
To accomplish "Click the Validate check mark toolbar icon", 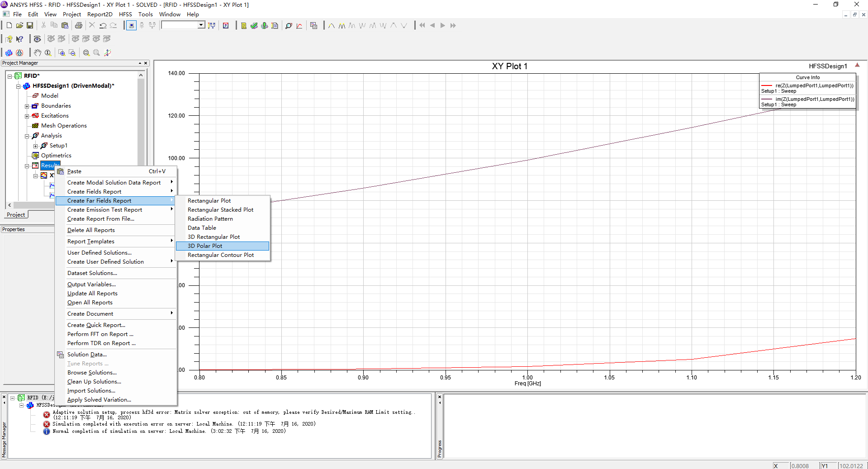I will point(254,26).
